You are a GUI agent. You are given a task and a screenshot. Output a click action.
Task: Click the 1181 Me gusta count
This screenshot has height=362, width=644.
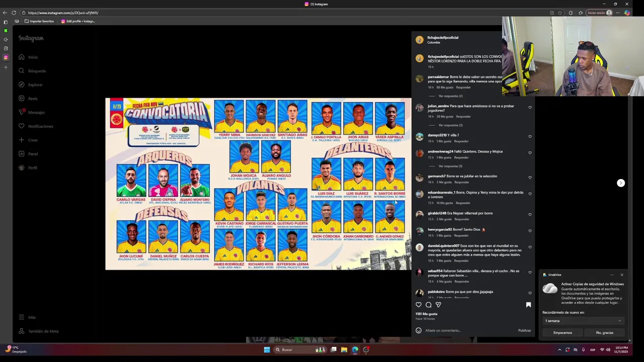click(x=426, y=314)
